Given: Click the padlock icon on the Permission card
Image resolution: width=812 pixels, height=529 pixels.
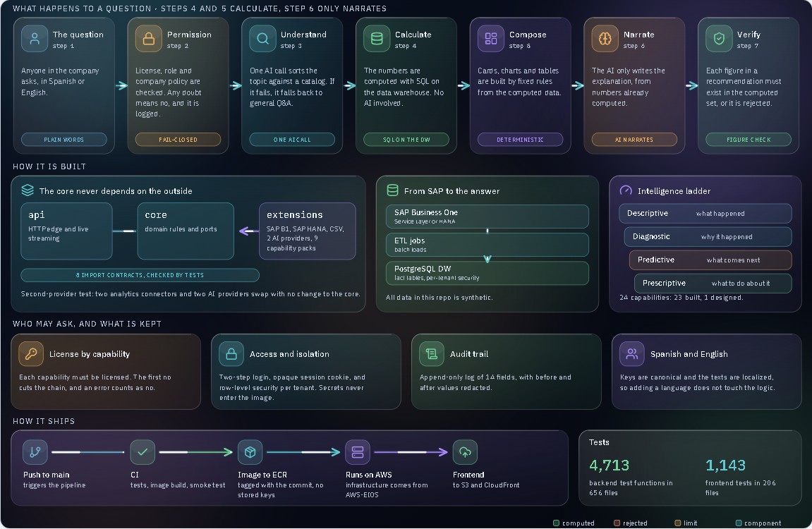Looking at the screenshot, I should [149, 39].
